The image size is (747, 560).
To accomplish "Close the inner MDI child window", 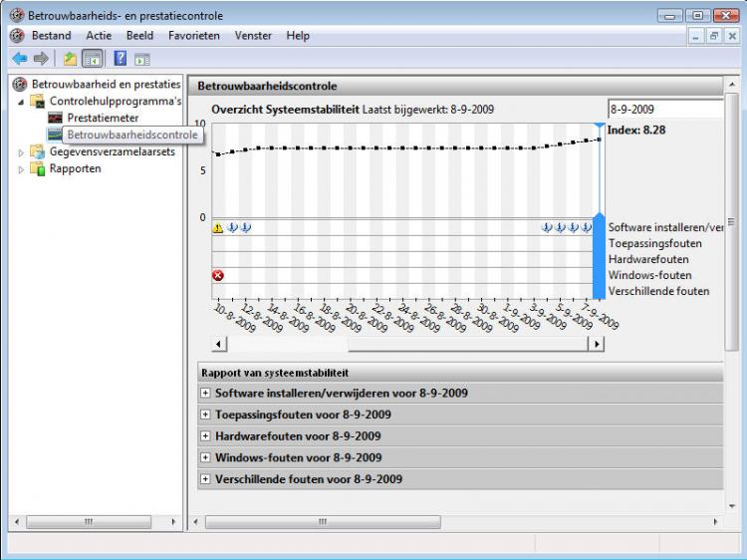I will (732, 36).
